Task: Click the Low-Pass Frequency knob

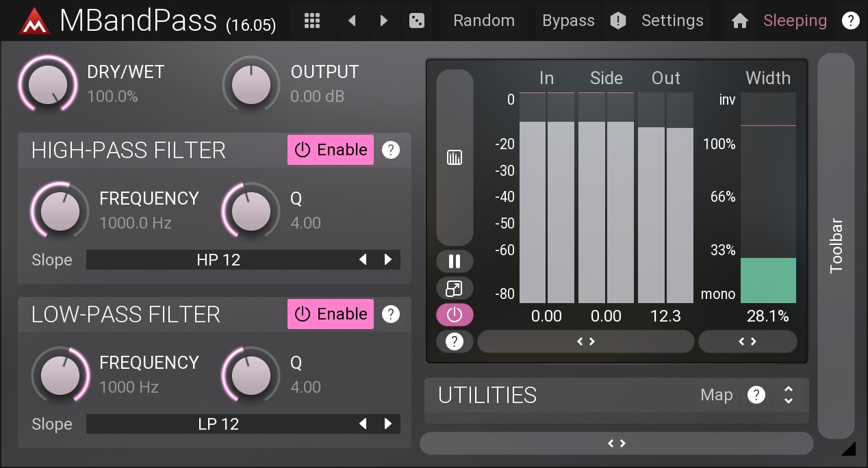Action: click(x=60, y=375)
